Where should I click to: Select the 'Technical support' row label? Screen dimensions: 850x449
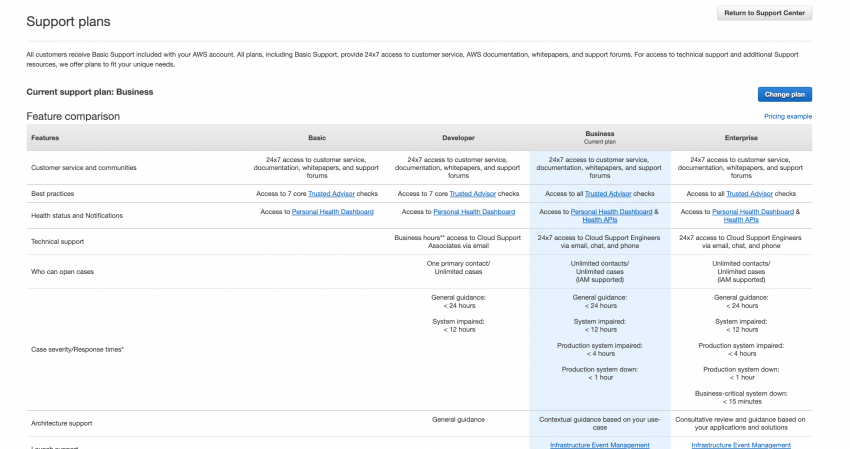[x=57, y=241]
